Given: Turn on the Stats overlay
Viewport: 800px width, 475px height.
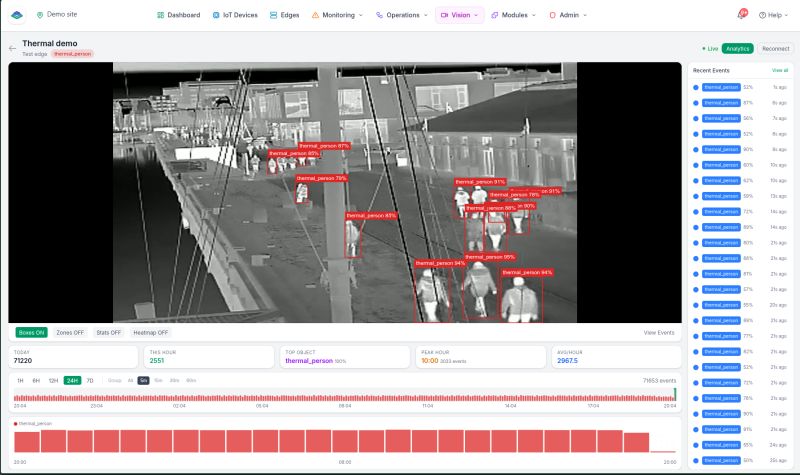Looking at the screenshot, I should pyautogui.click(x=109, y=333).
